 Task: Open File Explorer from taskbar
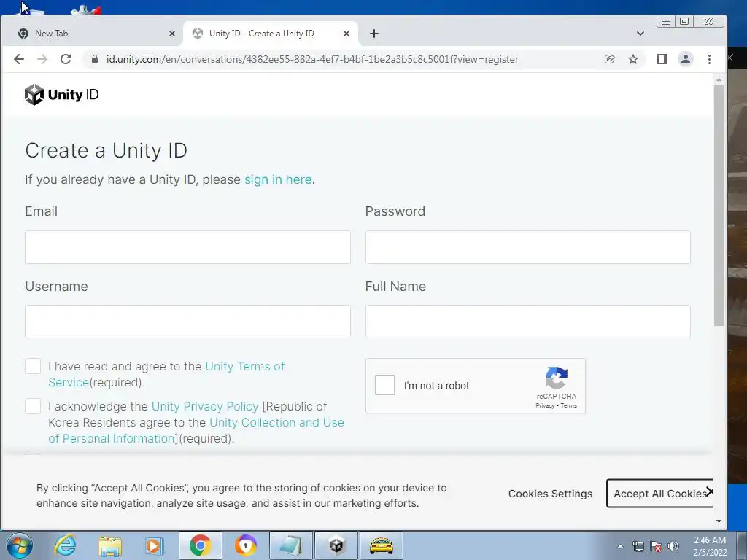coord(110,545)
